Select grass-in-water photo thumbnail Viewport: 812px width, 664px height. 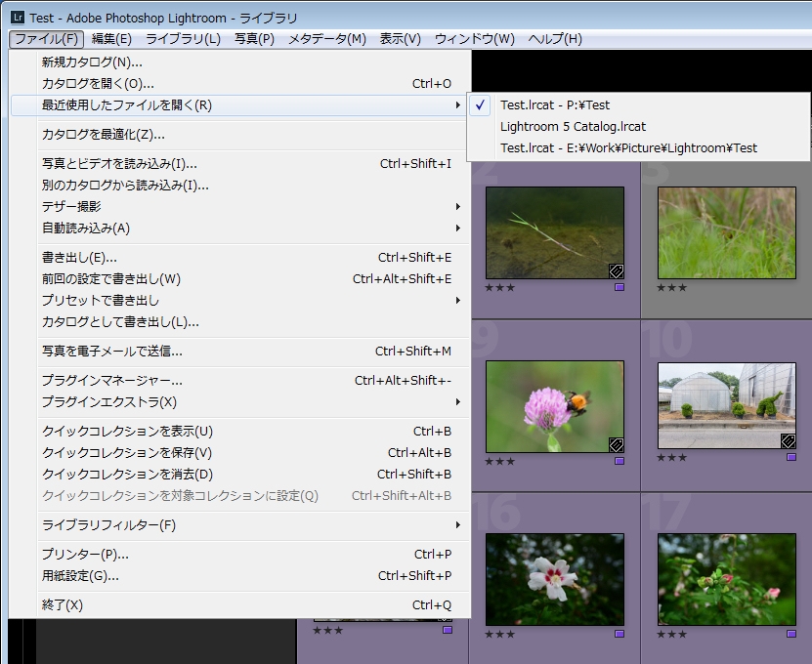point(555,233)
